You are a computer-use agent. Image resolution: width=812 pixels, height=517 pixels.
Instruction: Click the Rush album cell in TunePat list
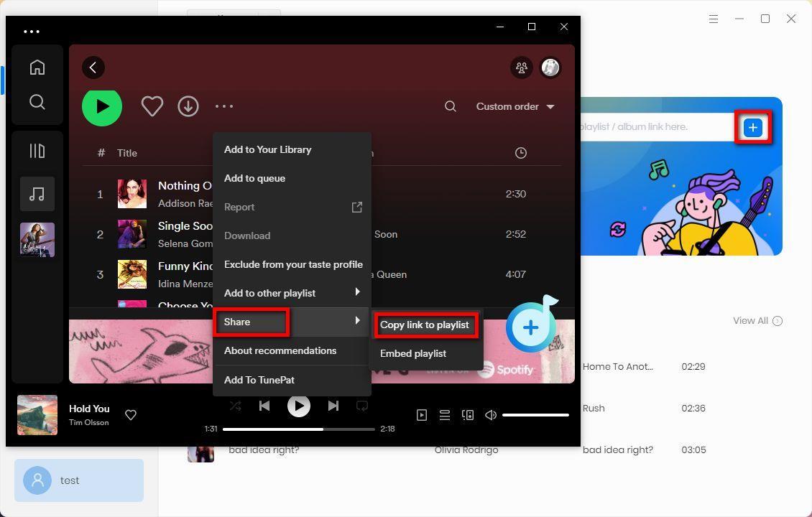(594, 409)
